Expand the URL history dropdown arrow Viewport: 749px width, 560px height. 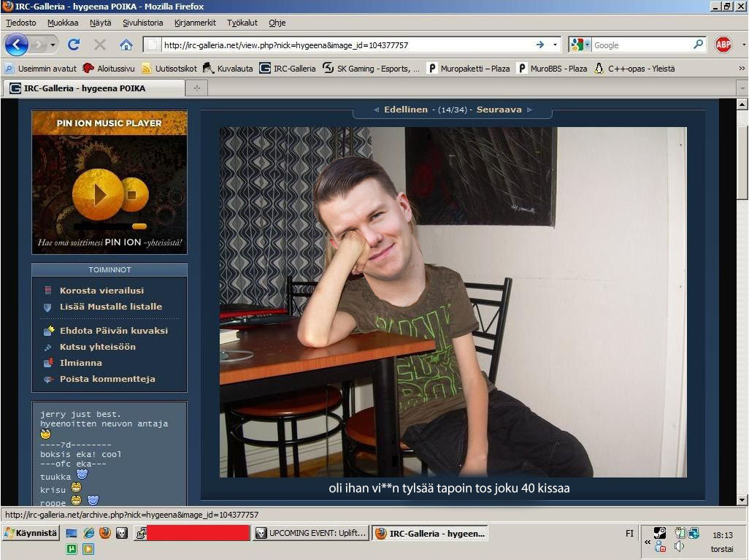[x=555, y=45]
